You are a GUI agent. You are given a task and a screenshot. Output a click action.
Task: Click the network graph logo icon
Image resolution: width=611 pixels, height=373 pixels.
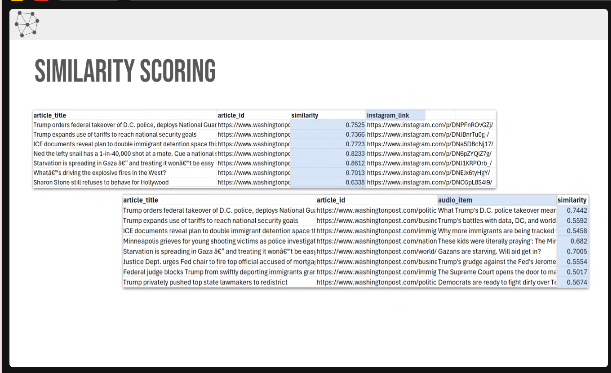(x=27, y=24)
